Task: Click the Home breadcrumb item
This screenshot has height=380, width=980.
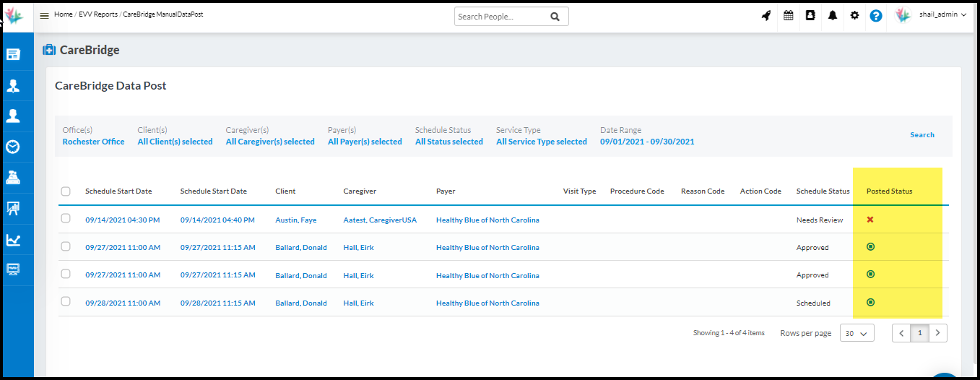Action: [x=63, y=14]
